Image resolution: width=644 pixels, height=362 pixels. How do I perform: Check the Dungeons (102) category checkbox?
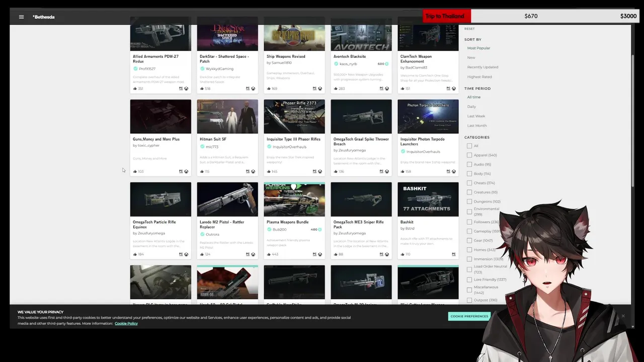[469, 202]
